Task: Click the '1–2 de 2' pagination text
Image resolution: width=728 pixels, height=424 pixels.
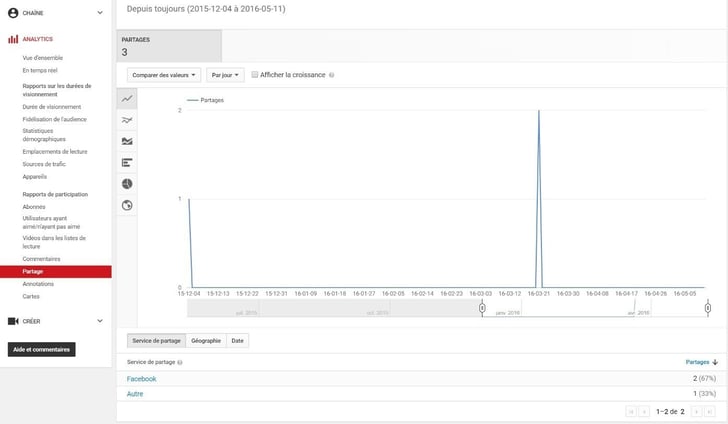Action: pyautogui.click(x=670, y=411)
